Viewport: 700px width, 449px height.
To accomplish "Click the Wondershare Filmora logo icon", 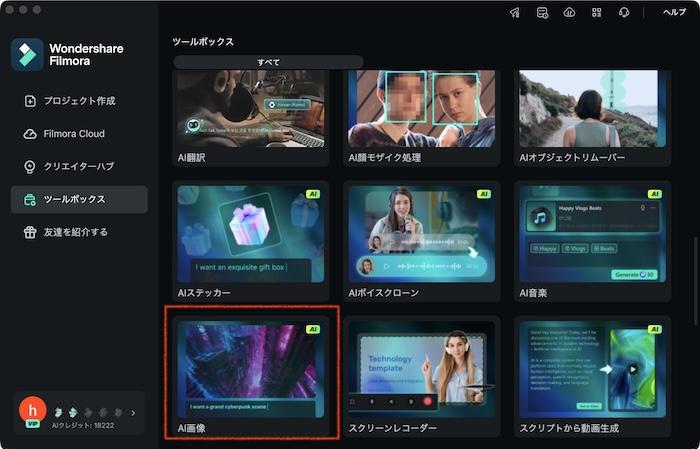I will [x=27, y=55].
